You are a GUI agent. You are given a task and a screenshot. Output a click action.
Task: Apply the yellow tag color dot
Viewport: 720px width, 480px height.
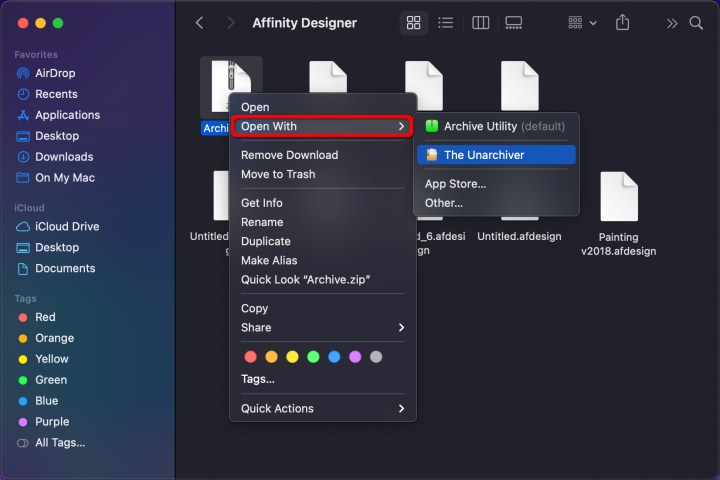tap(292, 357)
